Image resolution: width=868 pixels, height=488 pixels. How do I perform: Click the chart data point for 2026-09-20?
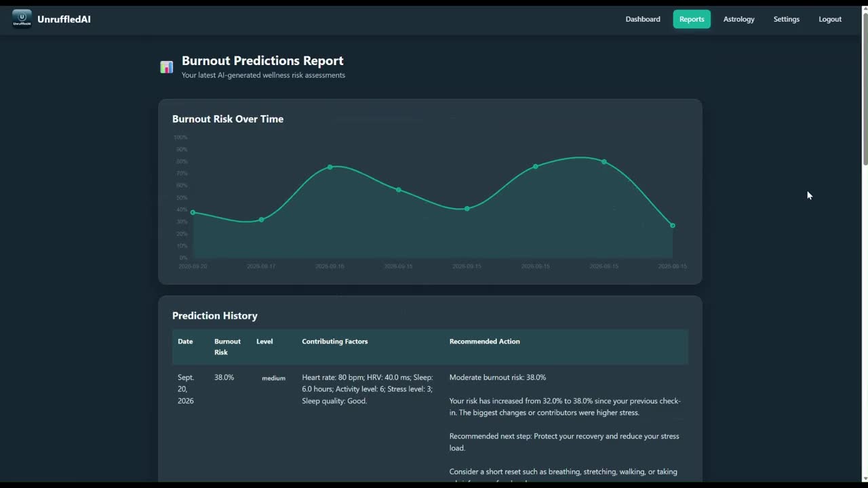pyautogui.click(x=193, y=212)
